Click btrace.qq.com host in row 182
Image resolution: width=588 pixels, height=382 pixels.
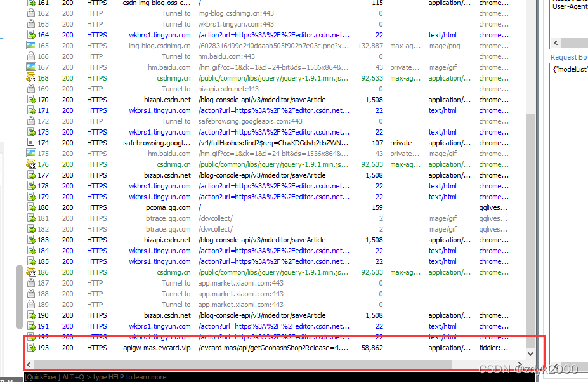click(x=168, y=229)
